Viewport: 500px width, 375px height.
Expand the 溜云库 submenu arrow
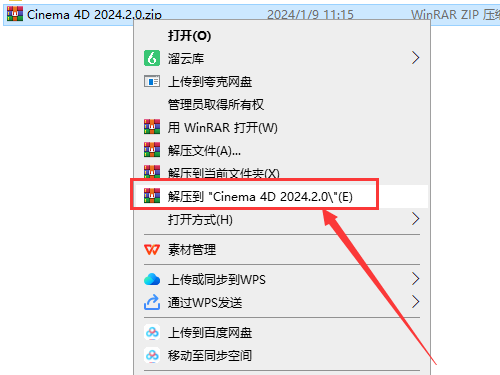415,58
